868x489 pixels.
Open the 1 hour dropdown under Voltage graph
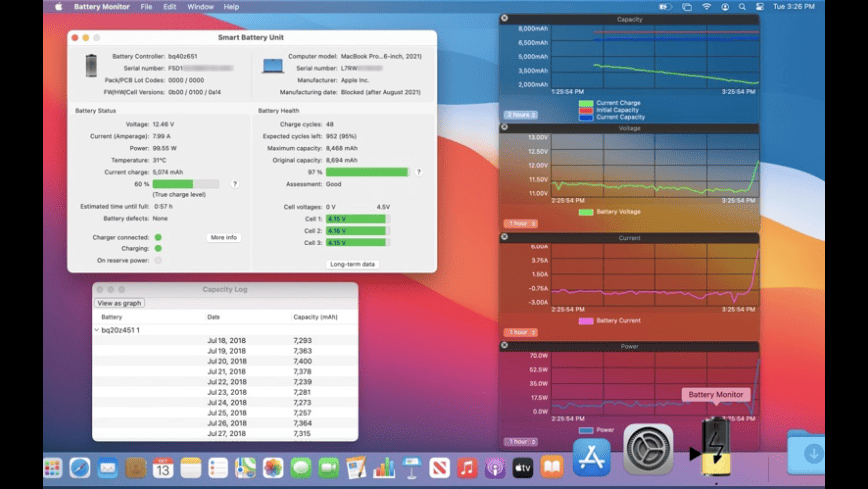coord(521,224)
